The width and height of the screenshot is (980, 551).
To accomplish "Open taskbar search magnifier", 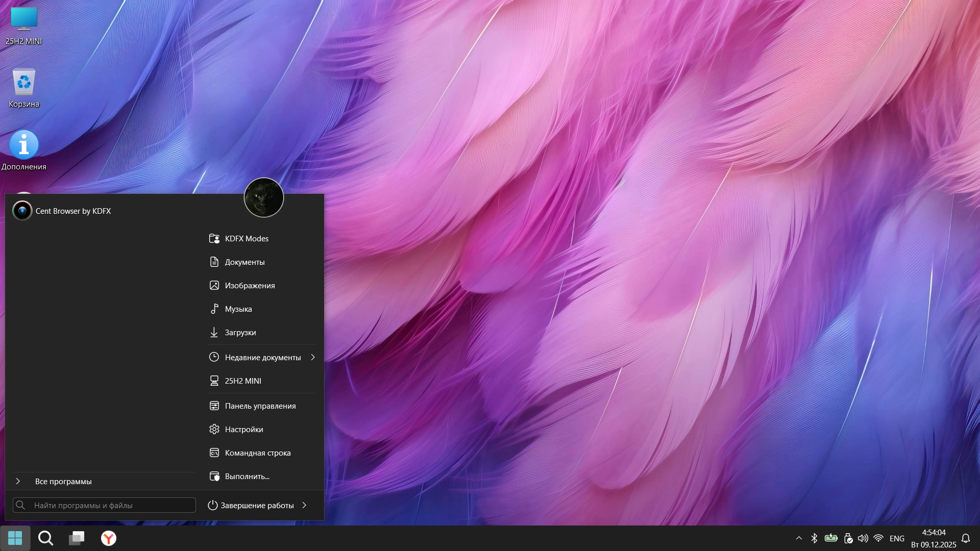I will coord(46,538).
